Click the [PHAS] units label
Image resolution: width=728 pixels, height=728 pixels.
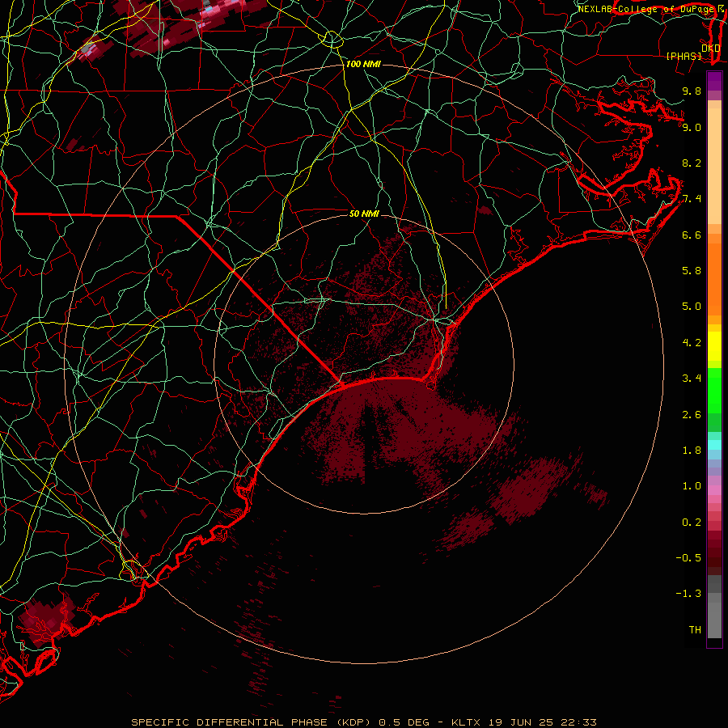coord(684,57)
